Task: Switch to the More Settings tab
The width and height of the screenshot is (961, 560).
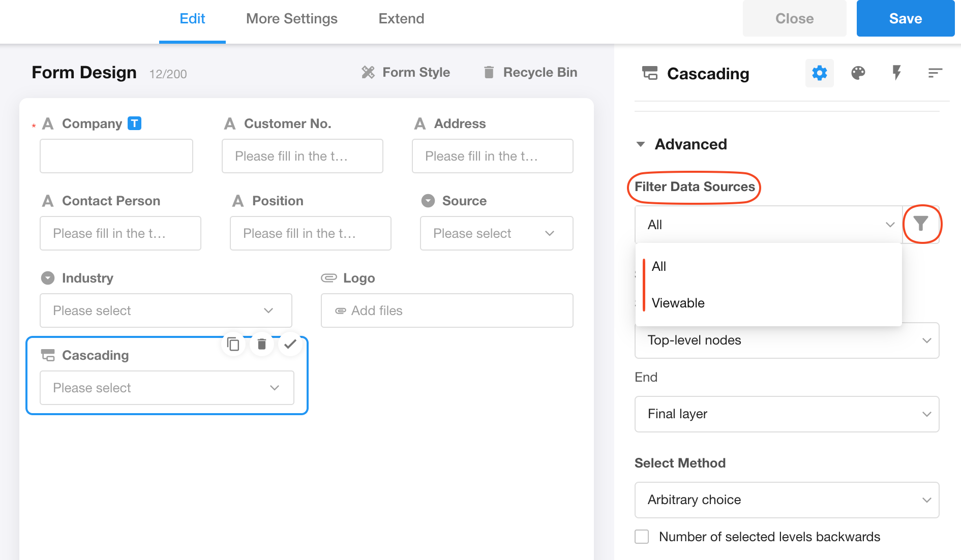Action: (291, 19)
